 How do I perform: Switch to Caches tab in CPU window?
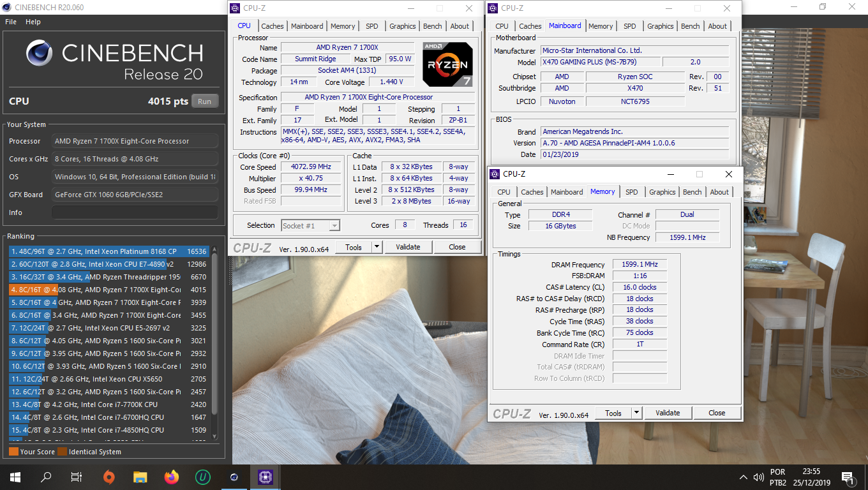[x=273, y=26]
